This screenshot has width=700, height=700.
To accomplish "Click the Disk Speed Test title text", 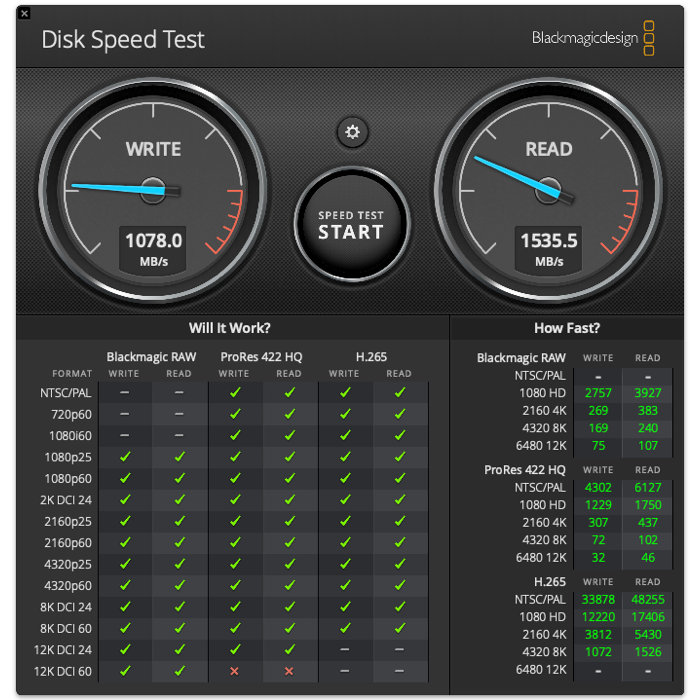I will [123, 39].
